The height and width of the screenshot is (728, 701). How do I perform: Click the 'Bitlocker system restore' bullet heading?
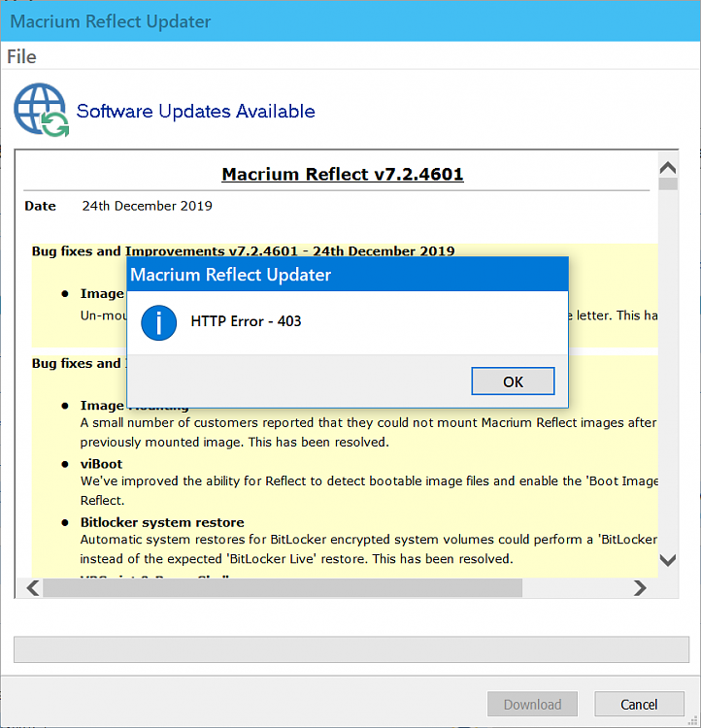162,522
